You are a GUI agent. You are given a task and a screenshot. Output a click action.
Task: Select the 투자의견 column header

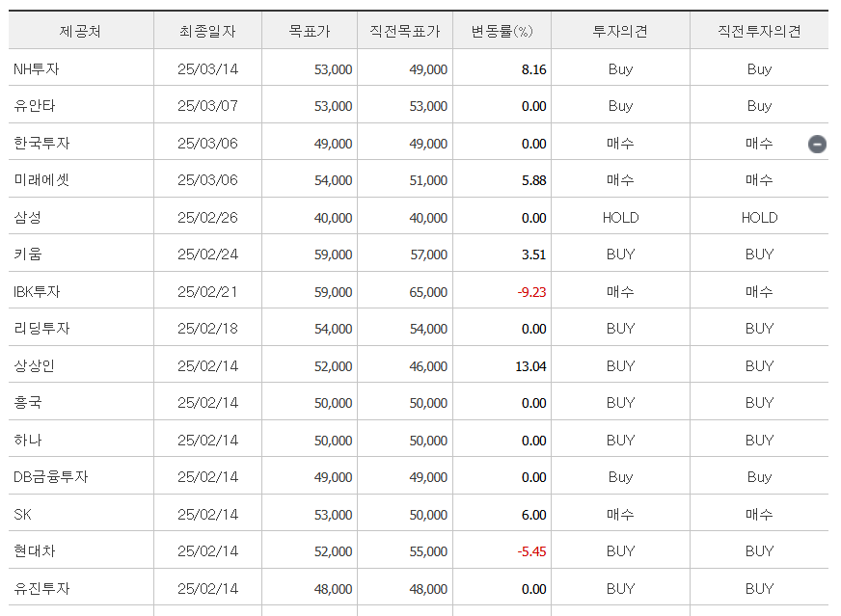tap(620, 31)
